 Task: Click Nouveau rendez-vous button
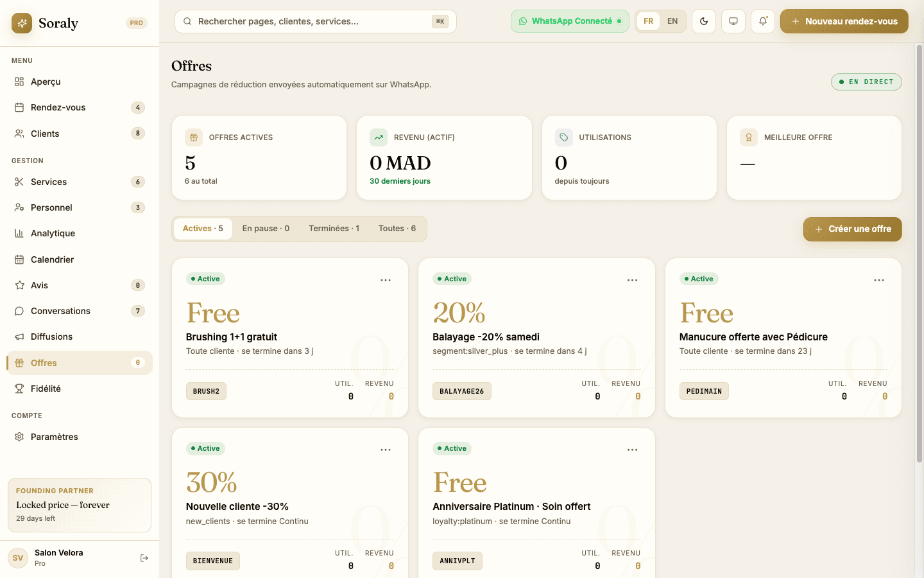click(844, 21)
